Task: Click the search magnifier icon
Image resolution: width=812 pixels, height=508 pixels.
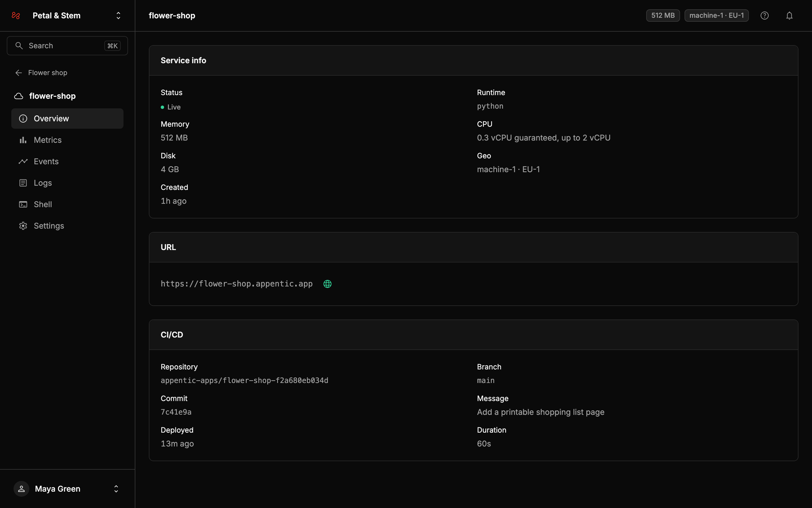Action: click(19, 46)
